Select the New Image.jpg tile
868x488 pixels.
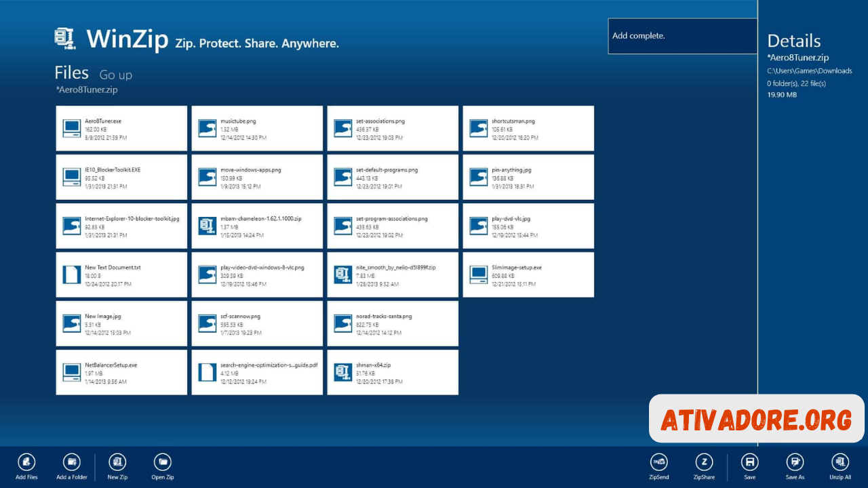pos(121,323)
